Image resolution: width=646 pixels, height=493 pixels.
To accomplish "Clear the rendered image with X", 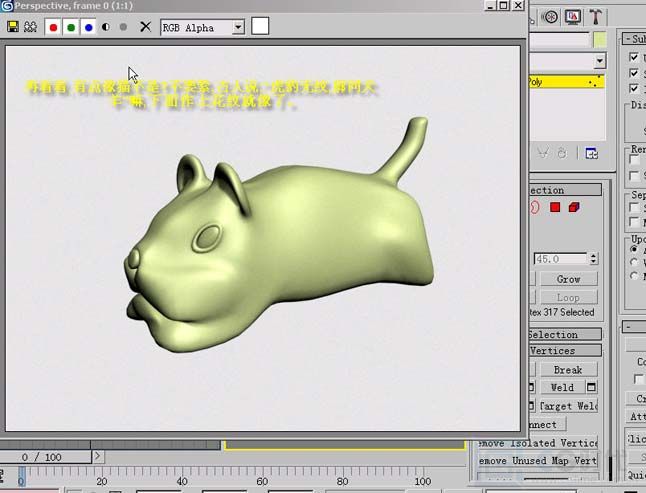I will [x=145, y=27].
